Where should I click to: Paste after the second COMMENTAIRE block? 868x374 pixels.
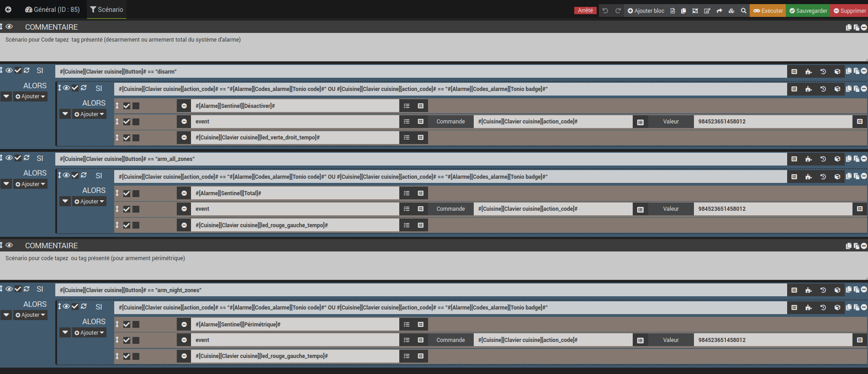click(x=857, y=246)
